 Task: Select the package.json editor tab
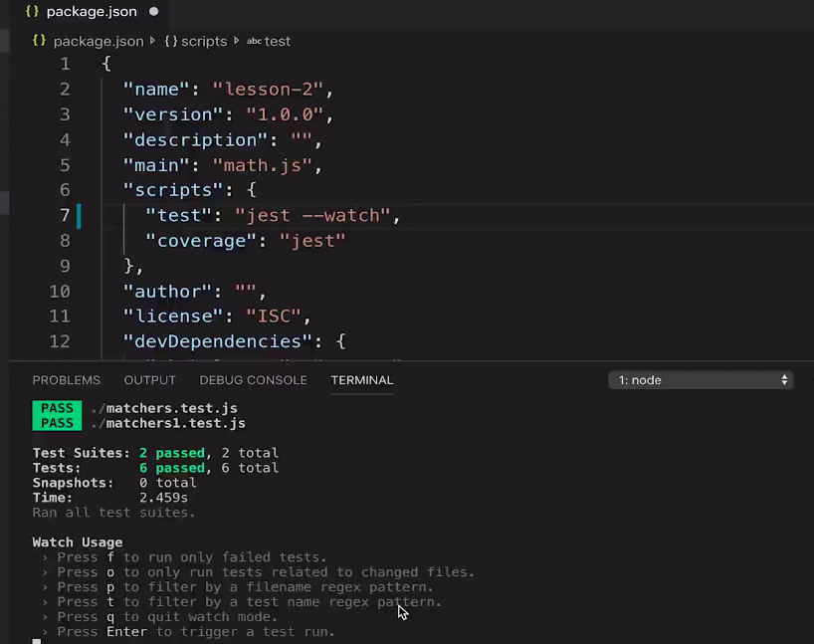point(92,11)
